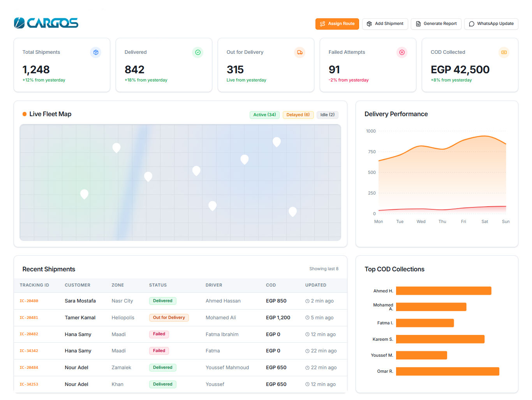This screenshot has width=532, height=400.
Task: Toggle the Idle (2) fleet filter
Action: 328,115
